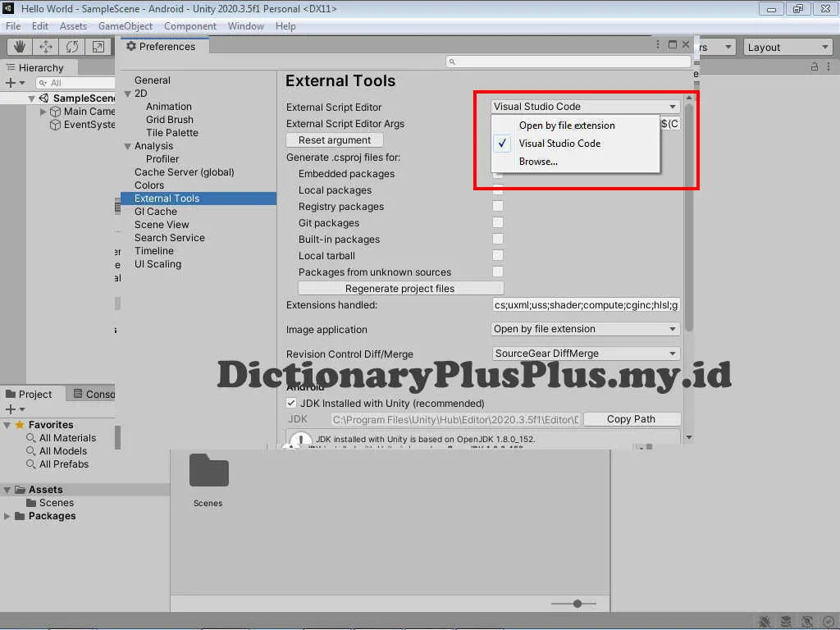The width and height of the screenshot is (840, 630).
Task: Click the Unity logo in title bar
Action: (8, 8)
